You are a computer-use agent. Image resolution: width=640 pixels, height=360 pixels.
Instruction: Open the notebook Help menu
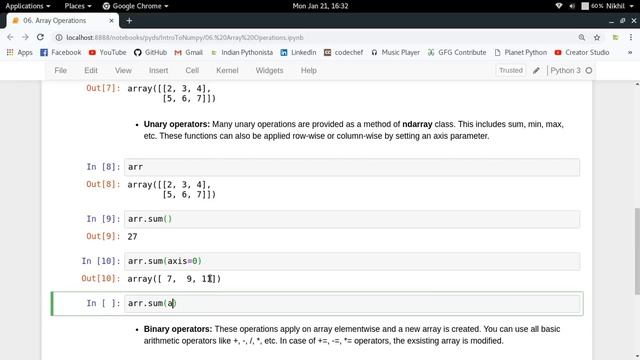tap(309, 70)
